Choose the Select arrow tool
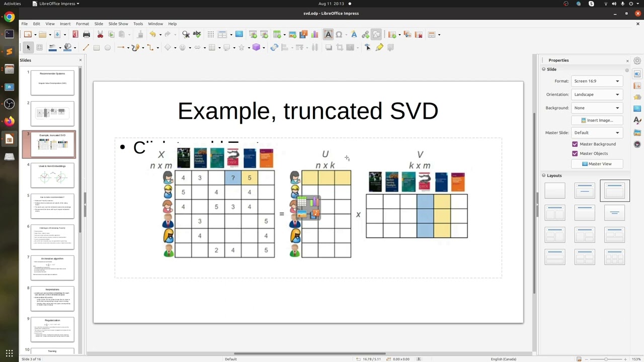Viewport: 644px width, 362px height. point(28,47)
